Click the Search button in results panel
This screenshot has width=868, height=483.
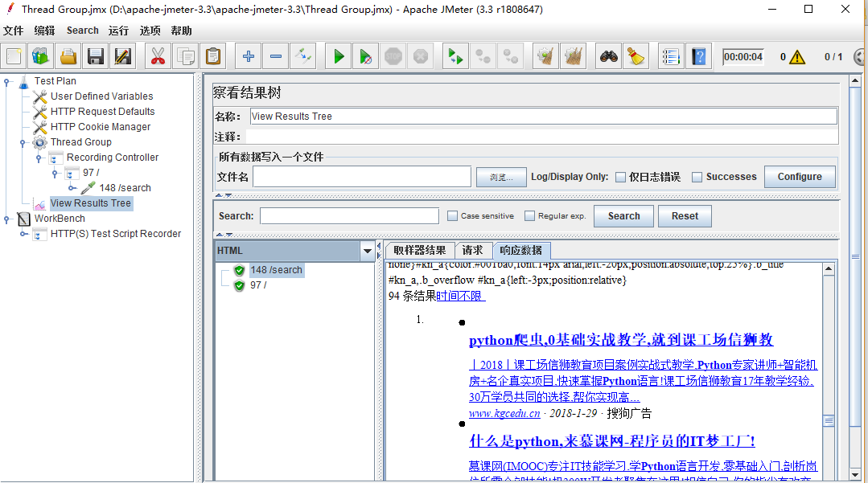[623, 216]
